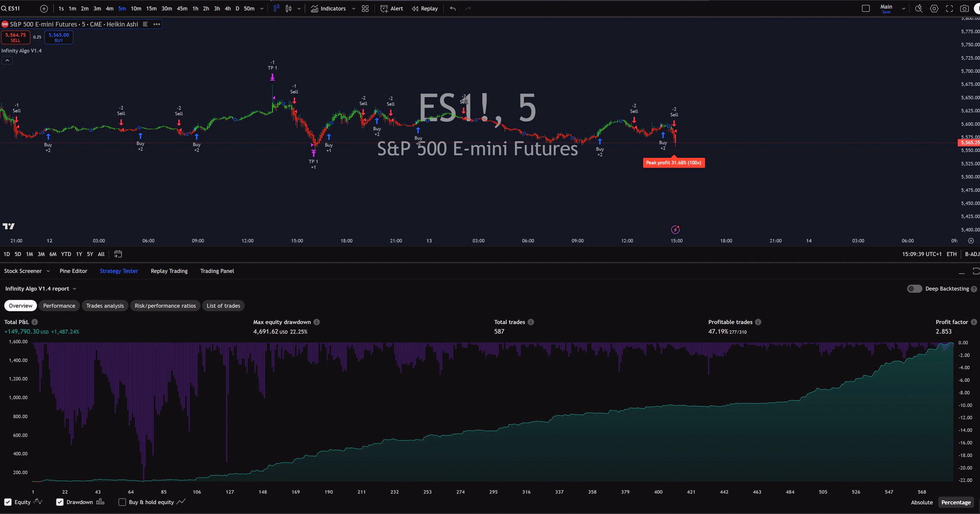
Task: Open quick search with the lightning-magnifier icon
Action: click(919, 8)
